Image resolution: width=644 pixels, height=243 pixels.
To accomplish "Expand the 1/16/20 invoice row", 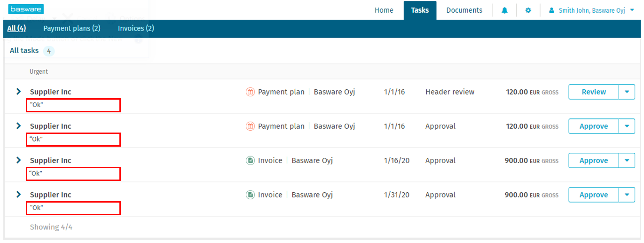I will point(19,160).
